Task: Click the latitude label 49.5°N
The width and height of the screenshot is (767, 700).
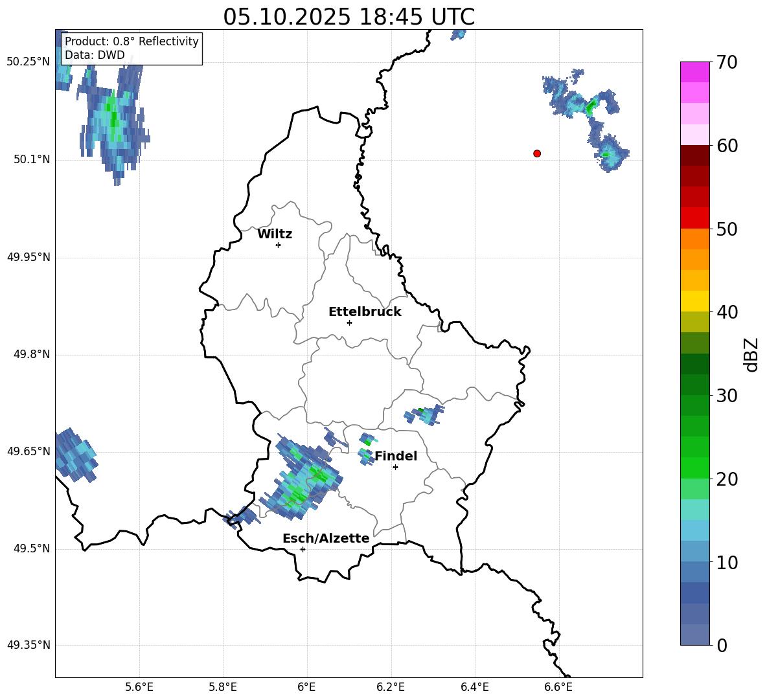Action: 32,548
